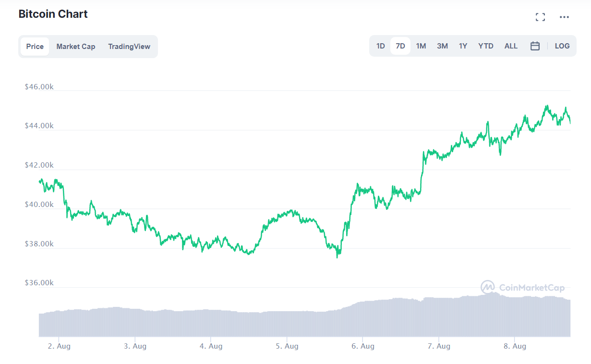Select the 7D time range

click(x=400, y=46)
